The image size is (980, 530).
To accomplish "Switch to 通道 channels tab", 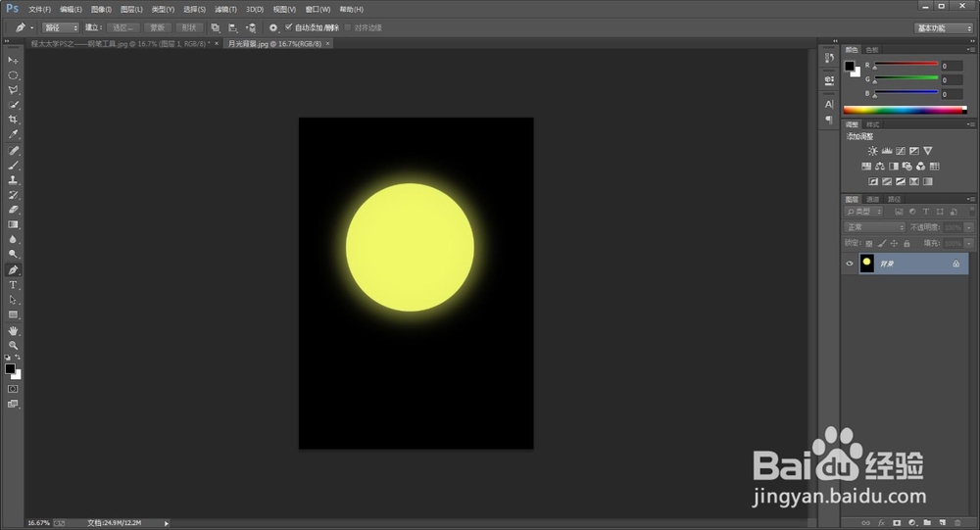I will click(x=872, y=200).
